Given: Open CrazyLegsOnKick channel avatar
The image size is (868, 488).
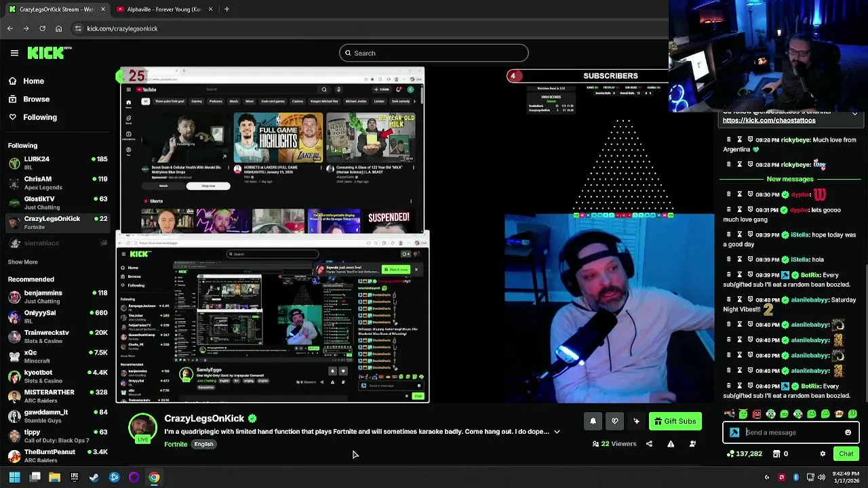Looking at the screenshot, I should 142,428.
